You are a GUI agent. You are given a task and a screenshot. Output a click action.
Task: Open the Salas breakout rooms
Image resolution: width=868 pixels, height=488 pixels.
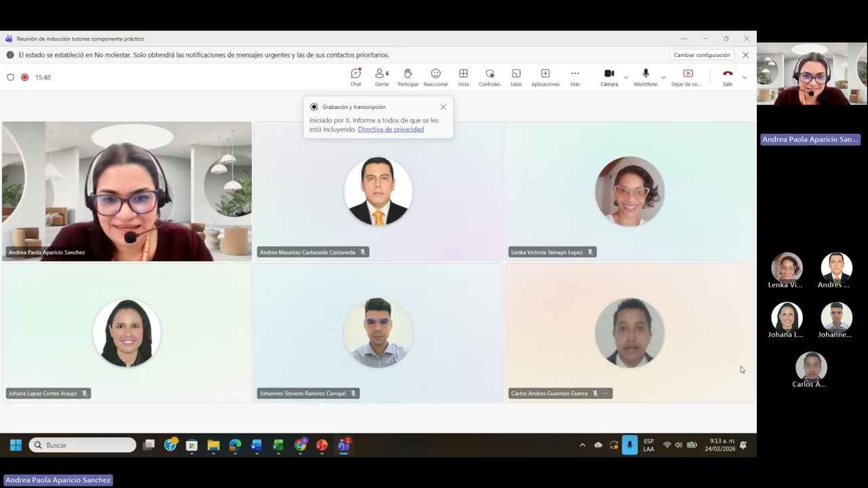516,77
